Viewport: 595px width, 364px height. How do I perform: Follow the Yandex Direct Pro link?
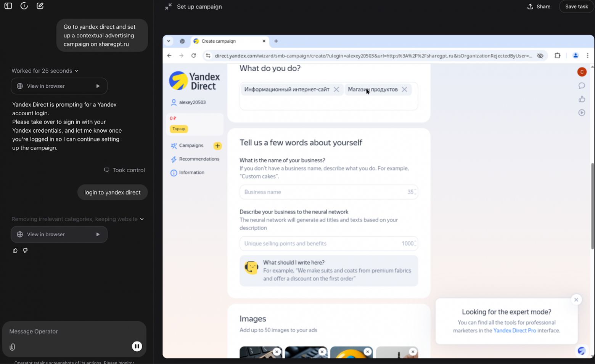pos(515,331)
